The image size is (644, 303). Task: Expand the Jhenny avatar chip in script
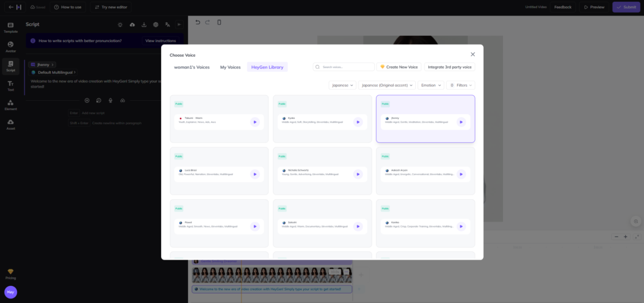tap(42, 64)
